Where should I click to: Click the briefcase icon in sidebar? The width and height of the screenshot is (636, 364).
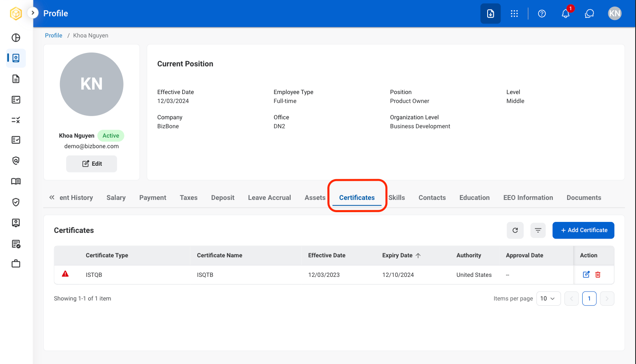[x=16, y=263]
